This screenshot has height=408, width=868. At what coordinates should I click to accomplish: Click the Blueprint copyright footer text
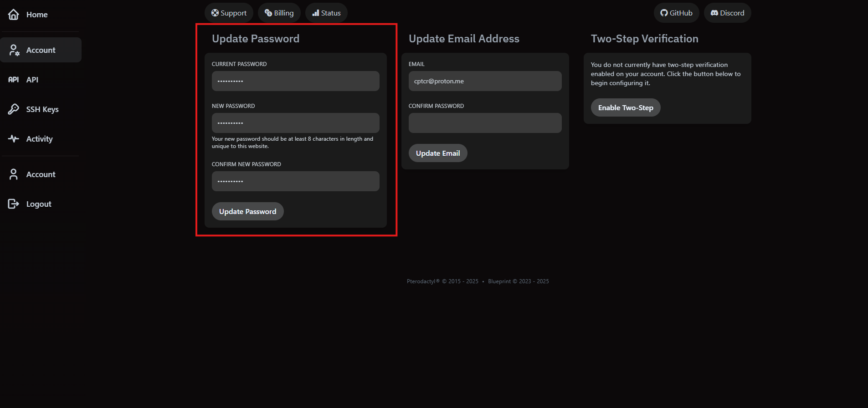(x=519, y=281)
